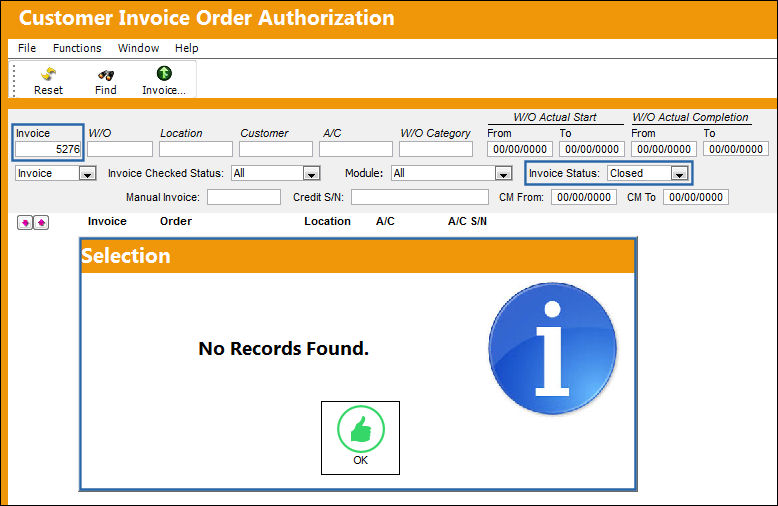The image size is (778, 506).
Task: Click the Invoice number input field
Action: (48, 149)
